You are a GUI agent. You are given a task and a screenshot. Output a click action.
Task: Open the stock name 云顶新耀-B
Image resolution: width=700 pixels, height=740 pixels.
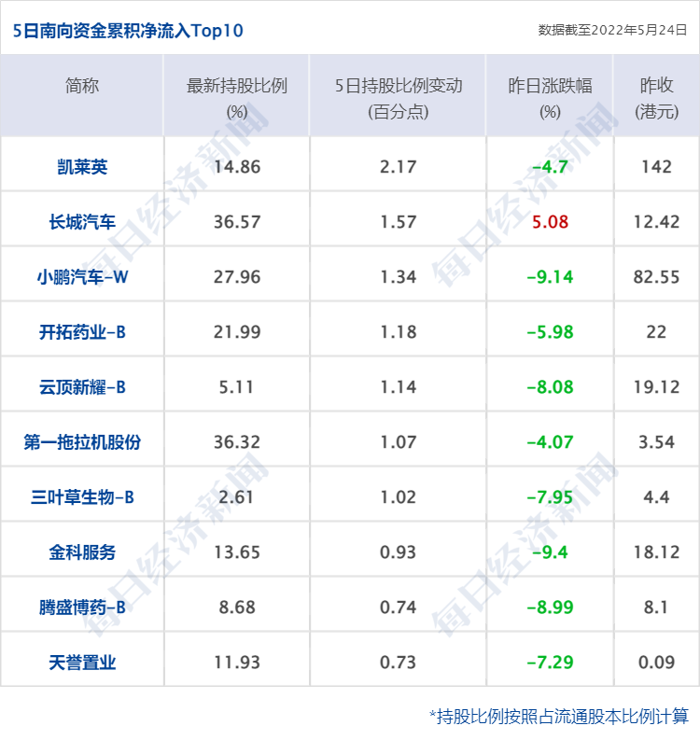click(x=83, y=387)
